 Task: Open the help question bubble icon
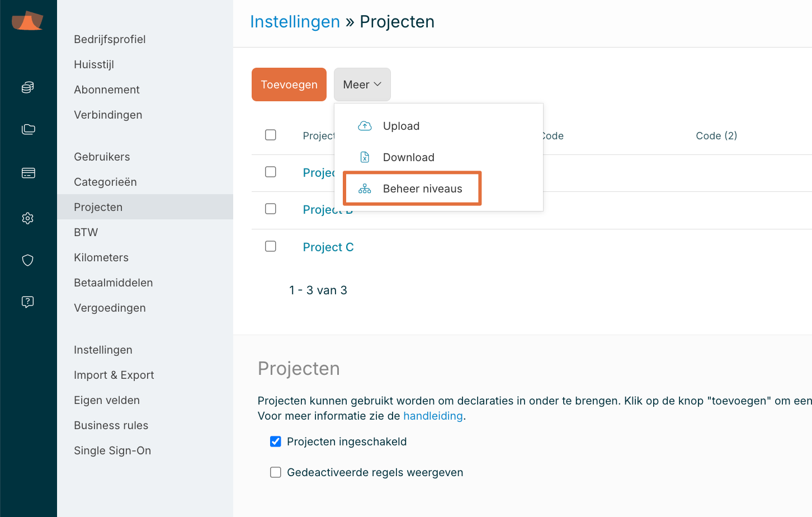click(x=28, y=302)
